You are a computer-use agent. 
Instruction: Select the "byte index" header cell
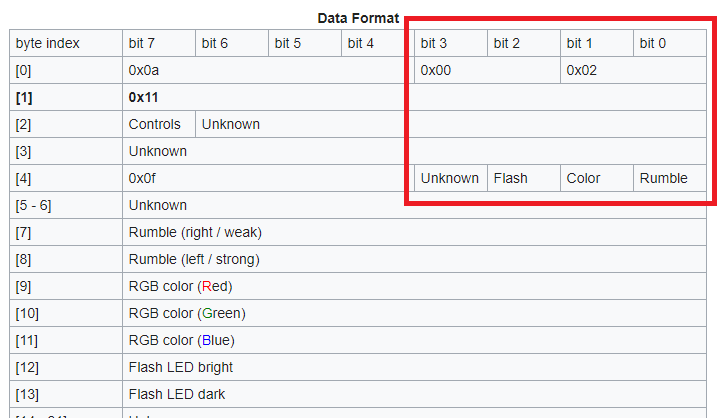[48, 43]
